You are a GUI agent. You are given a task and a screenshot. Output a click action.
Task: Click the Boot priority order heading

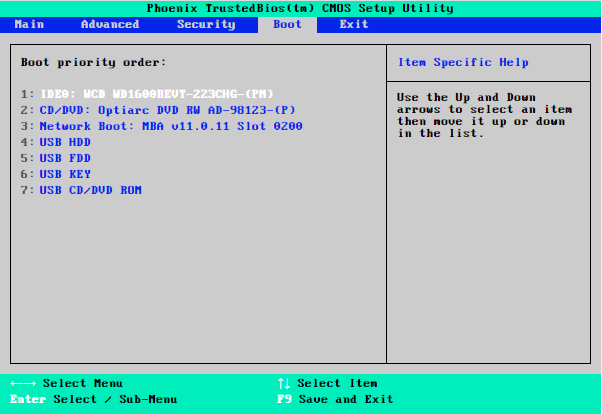[x=93, y=63]
